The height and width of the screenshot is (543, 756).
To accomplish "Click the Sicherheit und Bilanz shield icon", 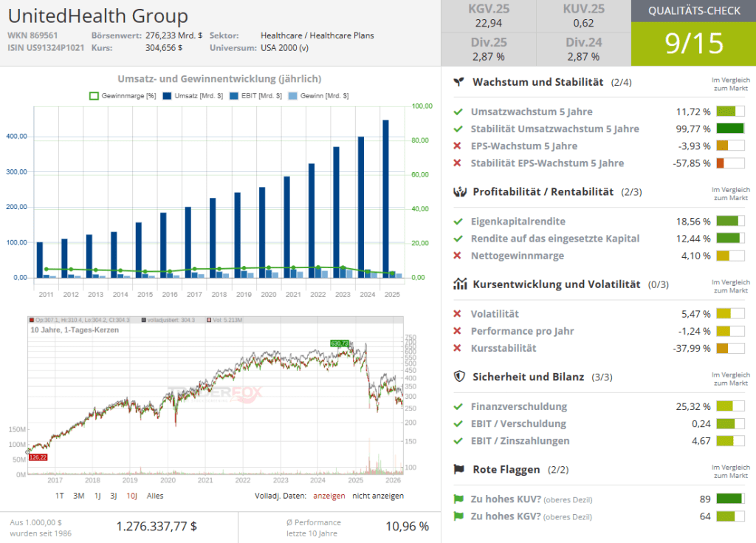I will [458, 377].
